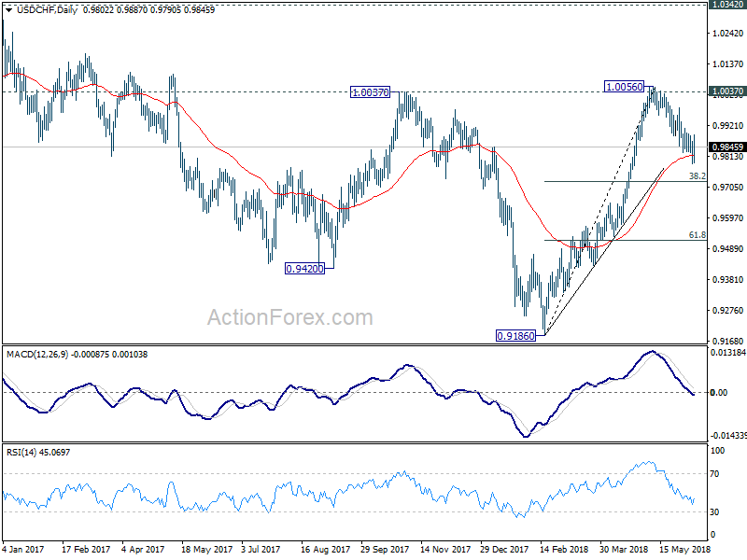Click the 0.94890 price scale value

point(727,249)
